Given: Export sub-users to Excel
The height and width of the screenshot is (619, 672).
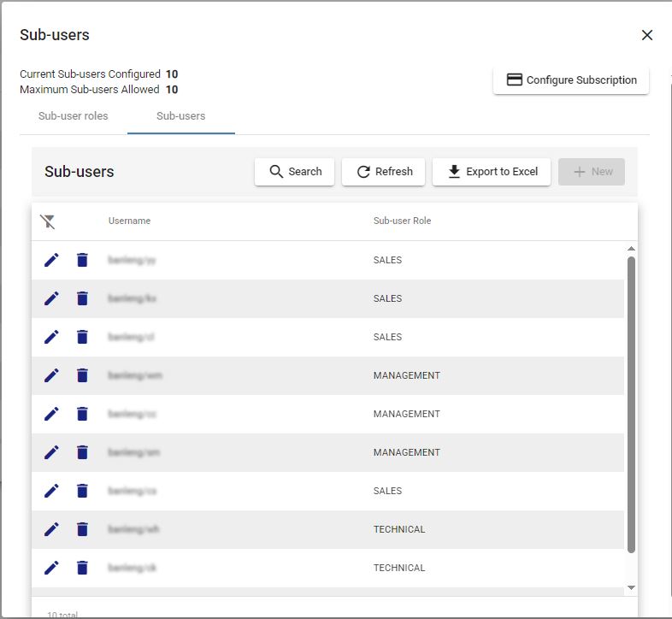Looking at the screenshot, I should 492,172.
